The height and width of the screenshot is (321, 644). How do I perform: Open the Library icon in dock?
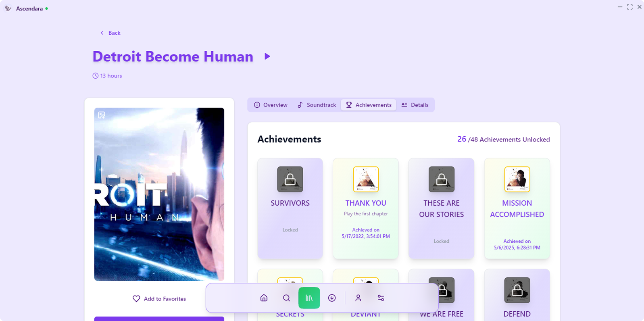[309, 298]
